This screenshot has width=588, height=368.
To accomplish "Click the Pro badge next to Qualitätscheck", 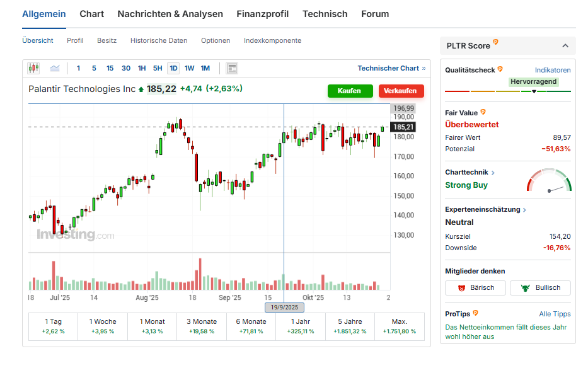I will tap(500, 69).
